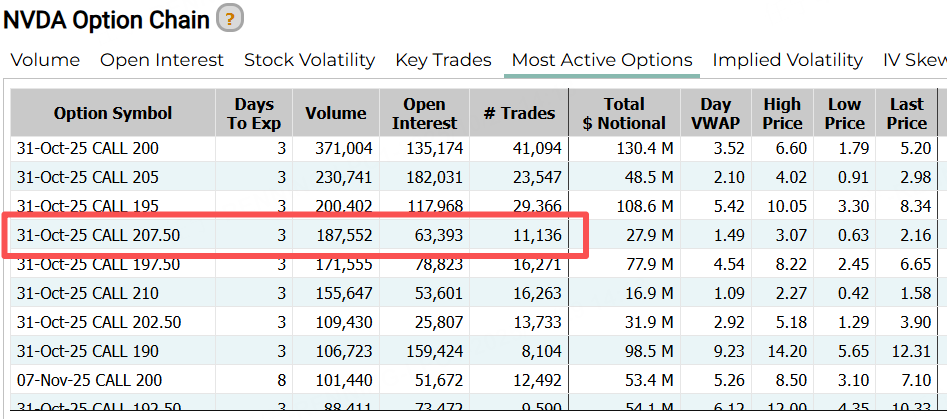Sort by the Volume column header

[x=336, y=113]
